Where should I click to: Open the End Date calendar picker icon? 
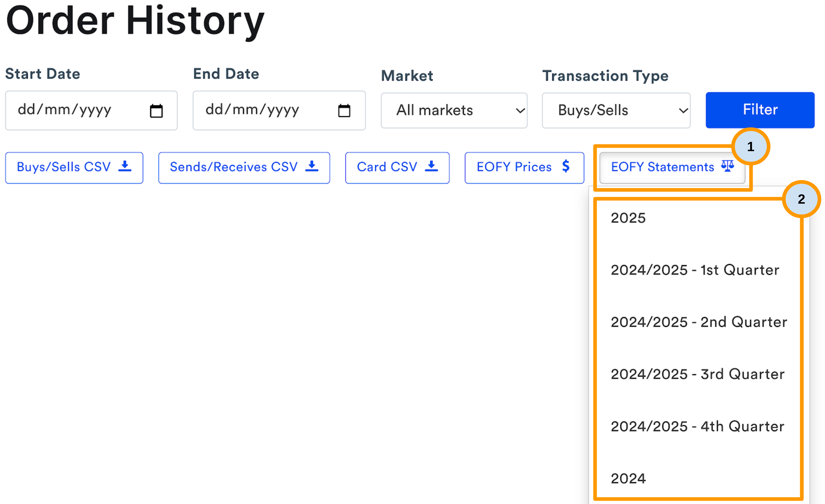[344, 111]
